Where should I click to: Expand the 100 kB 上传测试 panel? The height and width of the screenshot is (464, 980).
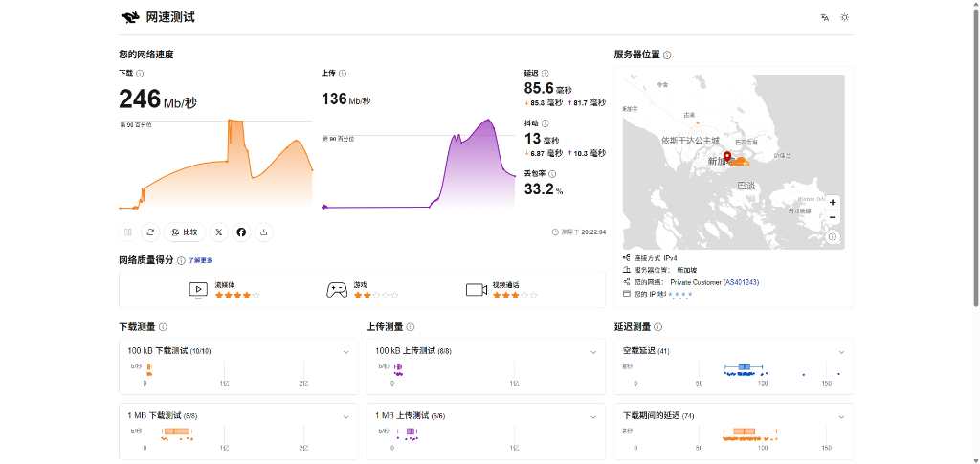pyautogui.click(x=593, y=352)
